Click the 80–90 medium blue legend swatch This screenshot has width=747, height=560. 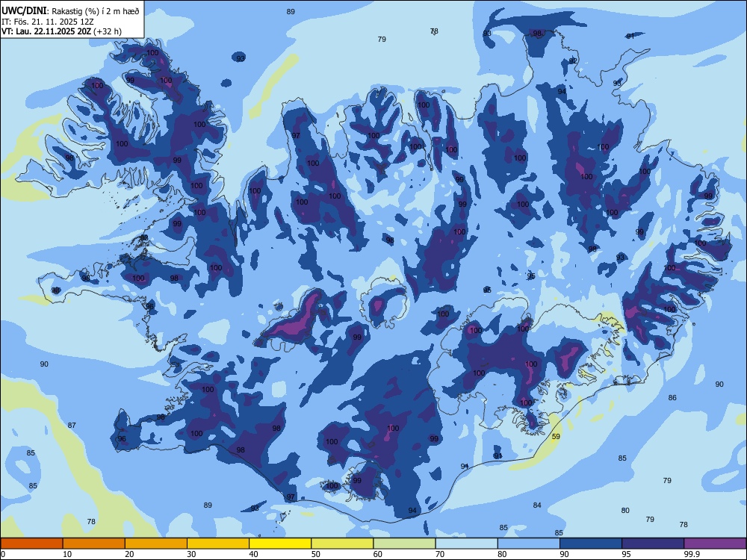pos(529,544)
